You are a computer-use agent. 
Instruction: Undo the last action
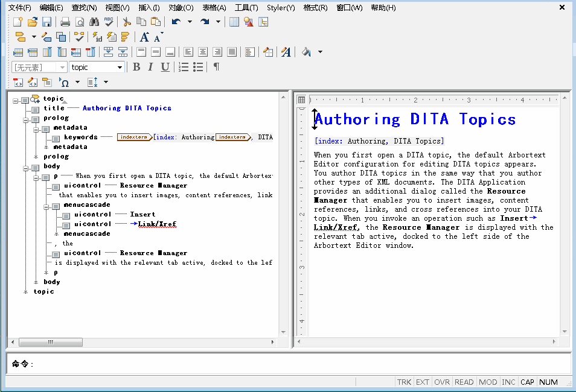point(176,22)
